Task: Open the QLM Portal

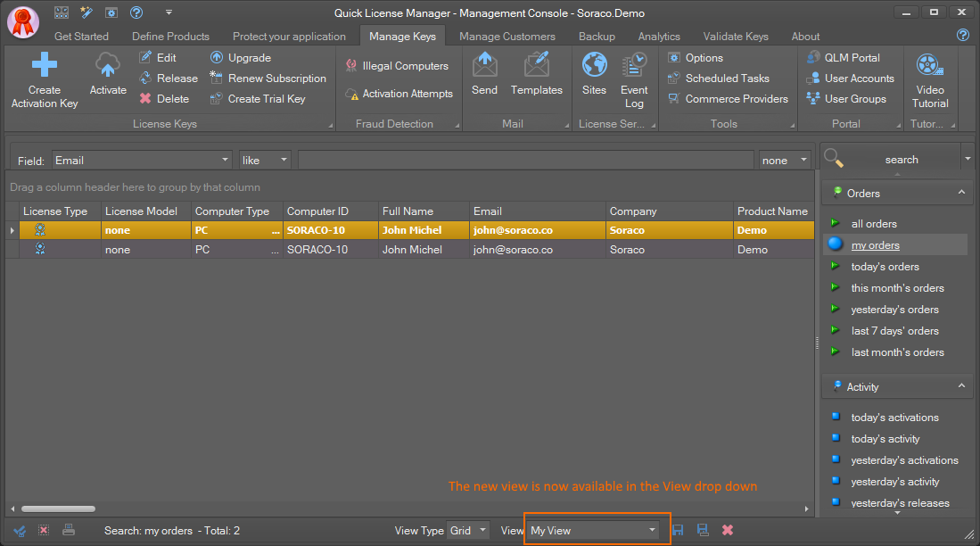Action: 844,57
